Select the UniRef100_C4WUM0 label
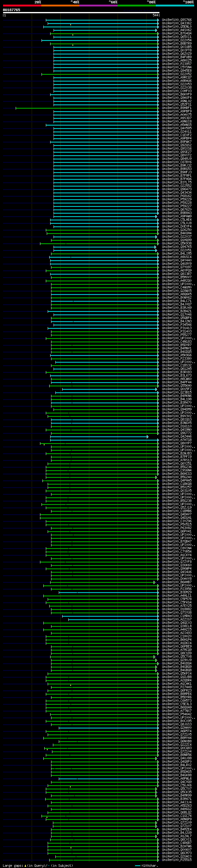197x868 pixels. (176, 287)
